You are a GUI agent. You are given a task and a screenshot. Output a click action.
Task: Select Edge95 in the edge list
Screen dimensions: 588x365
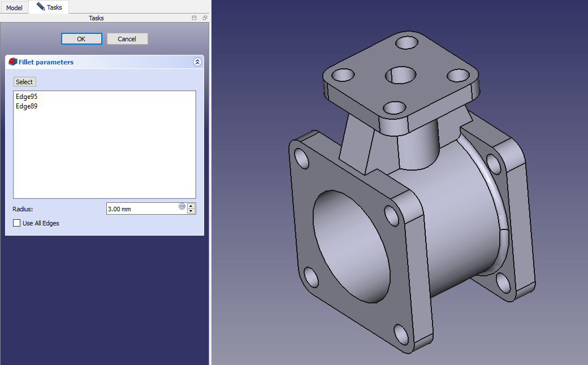pos(27,97)
